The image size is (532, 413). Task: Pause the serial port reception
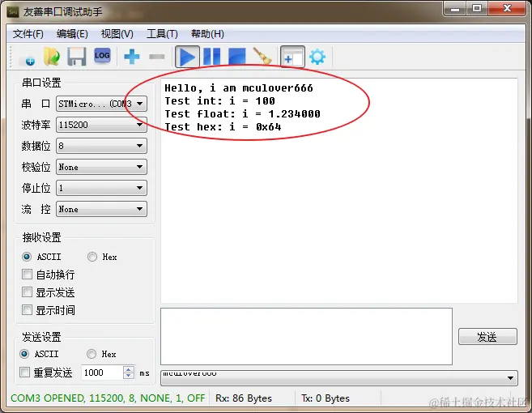pyautogui.click(x=211, y=57)
